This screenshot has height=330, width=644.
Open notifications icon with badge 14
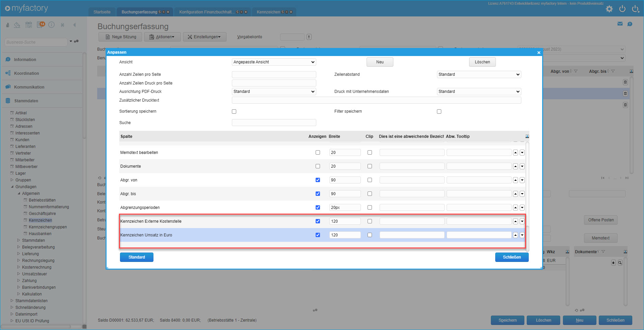point(41,24)
